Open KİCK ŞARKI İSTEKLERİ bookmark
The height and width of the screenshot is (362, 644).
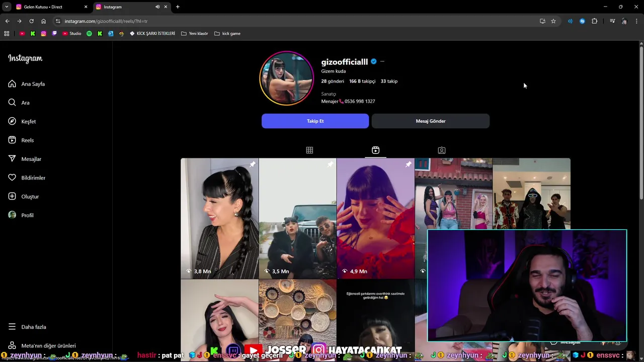click(x=152, y=34)
